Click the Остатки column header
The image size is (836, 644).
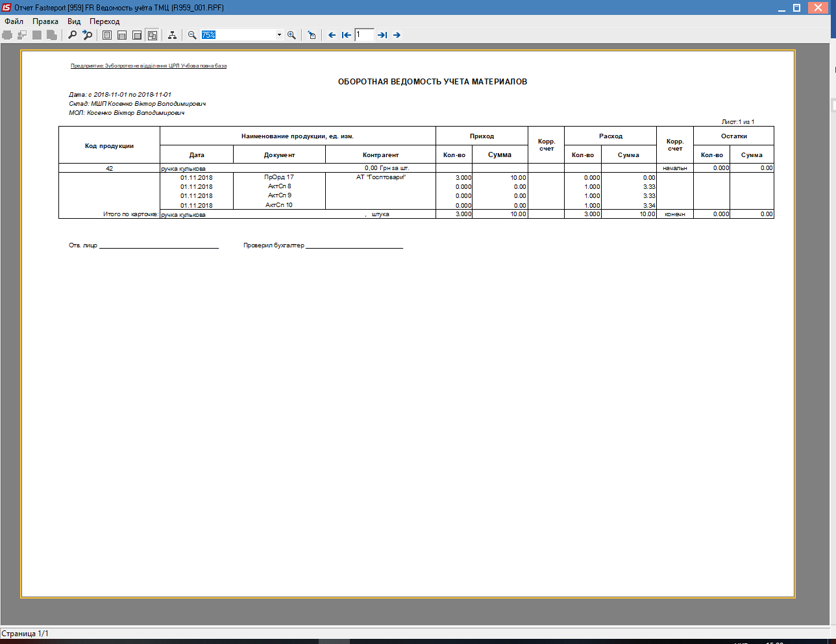point(734,136)
